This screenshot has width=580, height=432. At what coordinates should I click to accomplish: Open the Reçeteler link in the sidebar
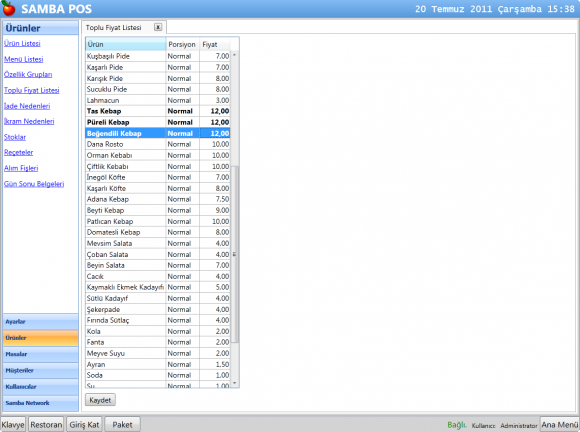tap(18, 152)
